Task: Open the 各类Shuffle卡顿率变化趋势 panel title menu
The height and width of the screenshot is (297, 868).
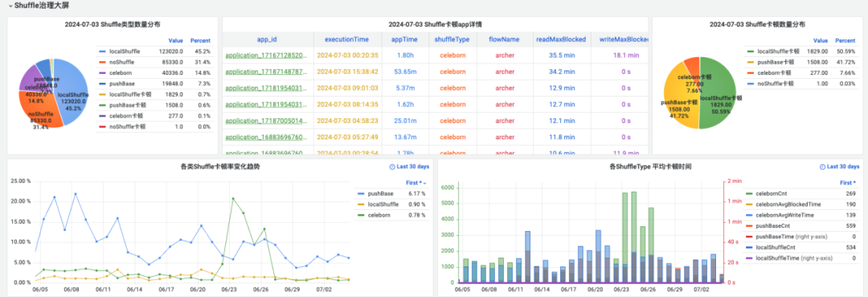Action: coord(219,167)
